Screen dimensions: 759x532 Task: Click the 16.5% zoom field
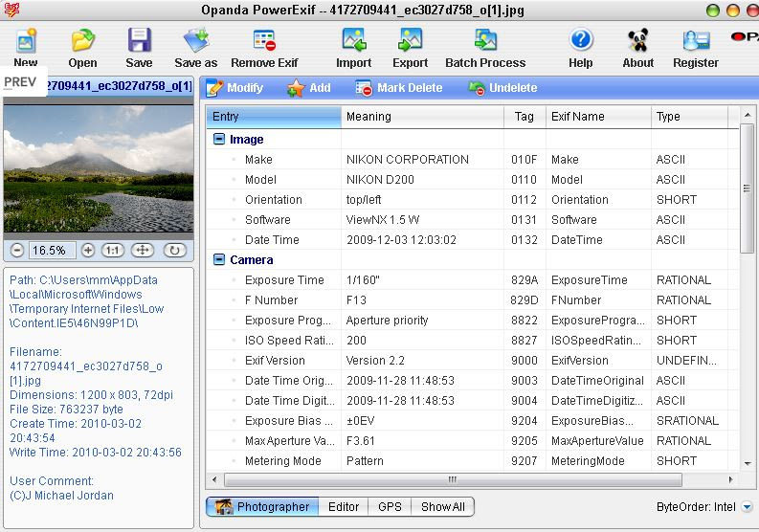pos(52,251)
